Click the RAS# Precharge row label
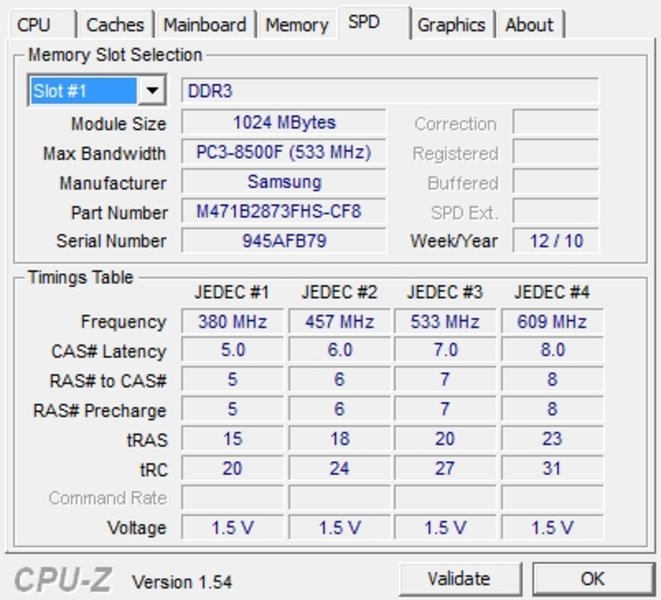The image size is (661, 600). click(100, 411)
